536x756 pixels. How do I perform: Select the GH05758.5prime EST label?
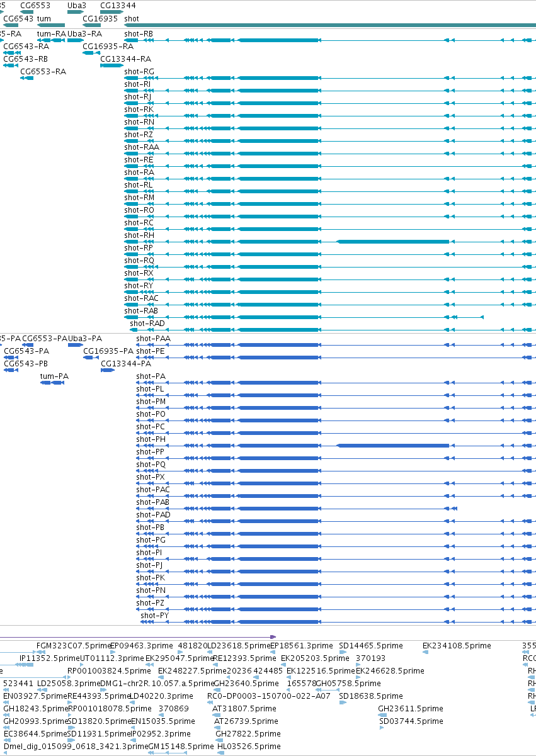click(x=348, y=683)
